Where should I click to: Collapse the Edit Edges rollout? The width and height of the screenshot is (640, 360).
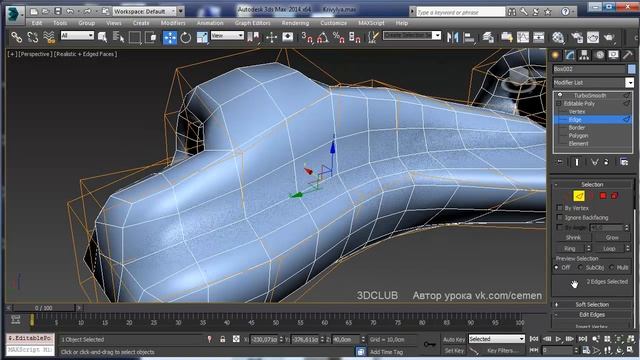click(592, 315)
